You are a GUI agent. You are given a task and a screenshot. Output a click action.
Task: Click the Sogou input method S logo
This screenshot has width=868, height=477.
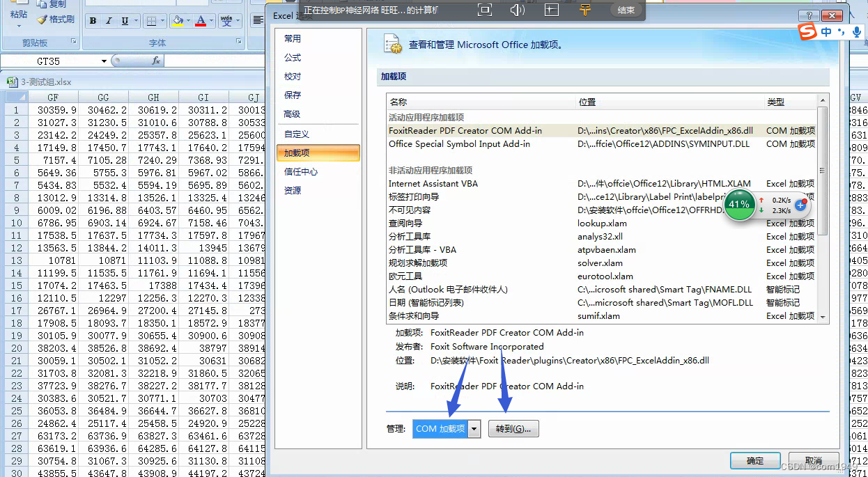tap(807, 31)
